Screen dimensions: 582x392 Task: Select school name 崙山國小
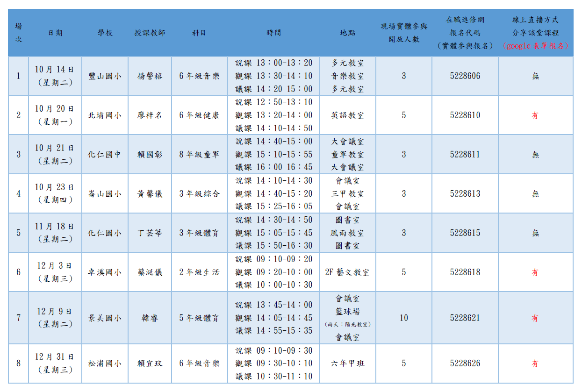coord(105,194)
